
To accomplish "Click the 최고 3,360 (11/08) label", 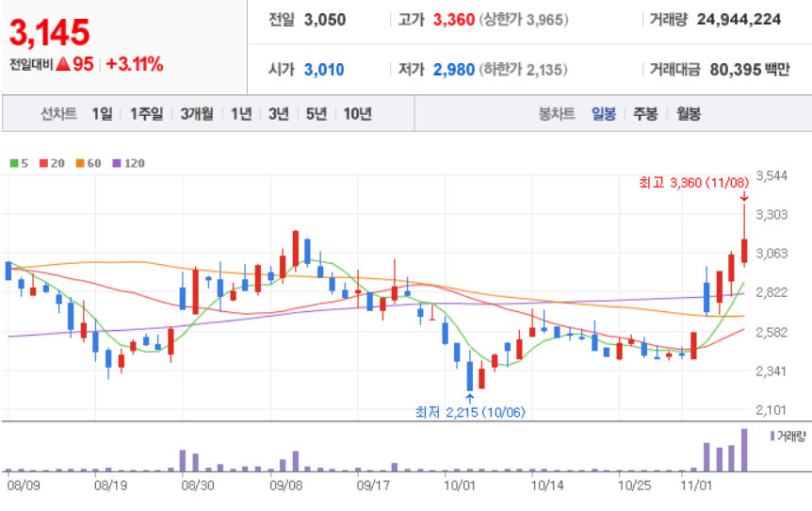I will (694, 182).
